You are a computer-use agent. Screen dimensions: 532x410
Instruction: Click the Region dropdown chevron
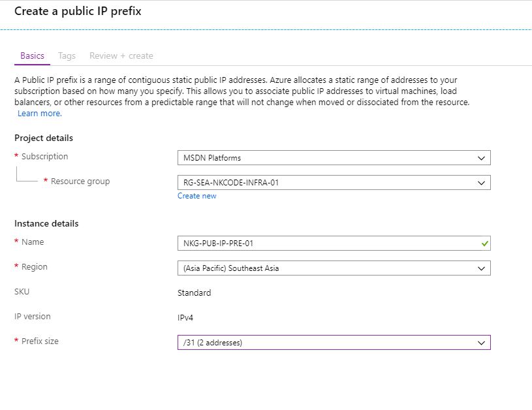pyautogui.click(x=482, y=268)
